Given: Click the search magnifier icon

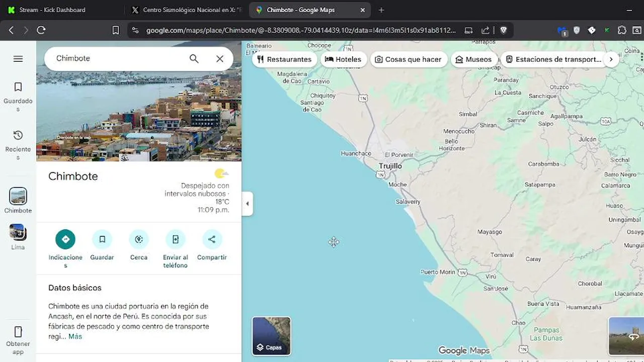Looking at the screenshot, I should pos(194,59).
